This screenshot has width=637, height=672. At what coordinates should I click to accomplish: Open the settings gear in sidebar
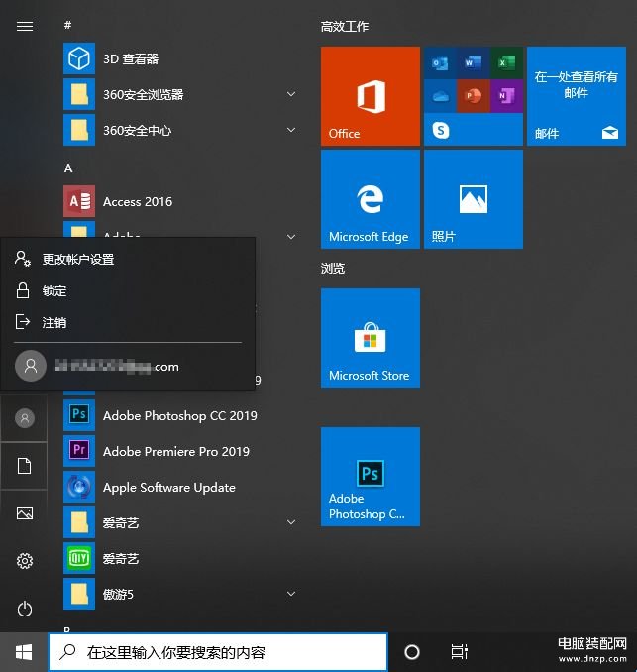click(x=25, y=561)
